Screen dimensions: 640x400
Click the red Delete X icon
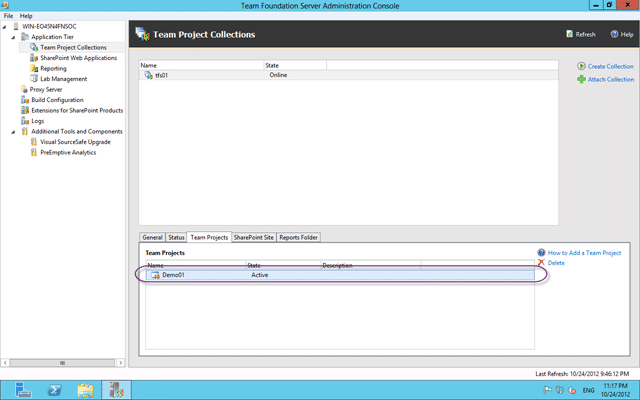(541, 263)
